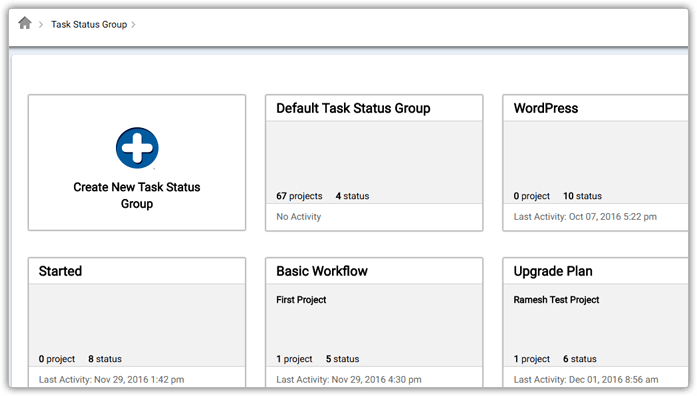
Task: Click 4 status count in Default group
Action: coord(352,196)
